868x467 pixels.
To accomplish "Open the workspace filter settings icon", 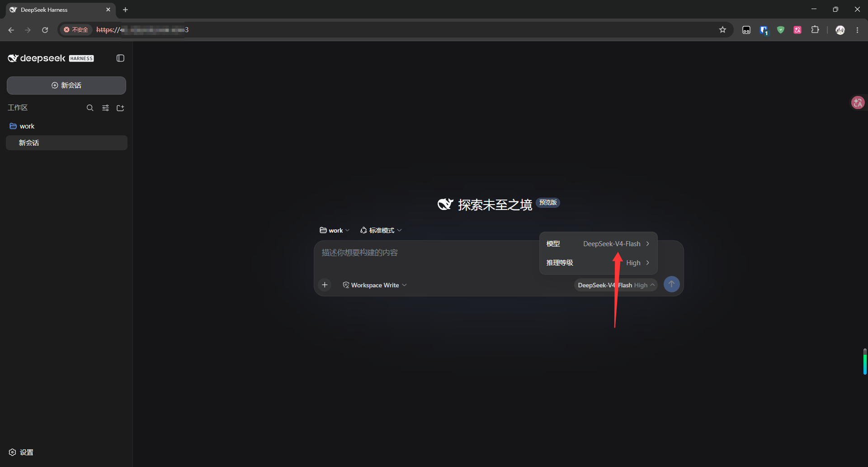I will (105, 108).
